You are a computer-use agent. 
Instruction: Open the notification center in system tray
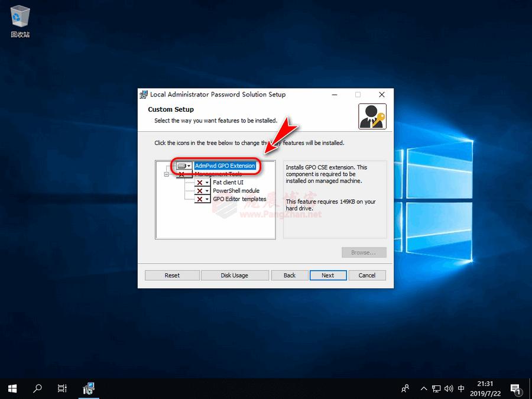[515, 388]
